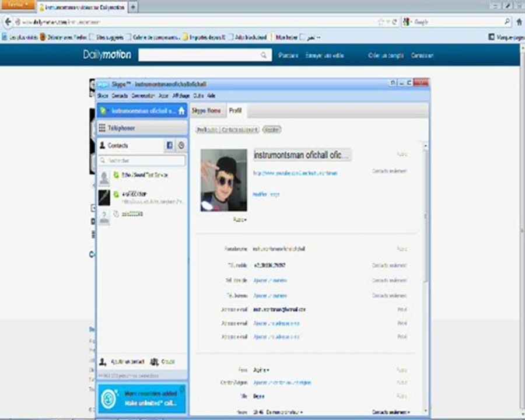Open the Conversation menu in Skype
Viewport: 525px width, 420px height.
[x=143, y=96]
